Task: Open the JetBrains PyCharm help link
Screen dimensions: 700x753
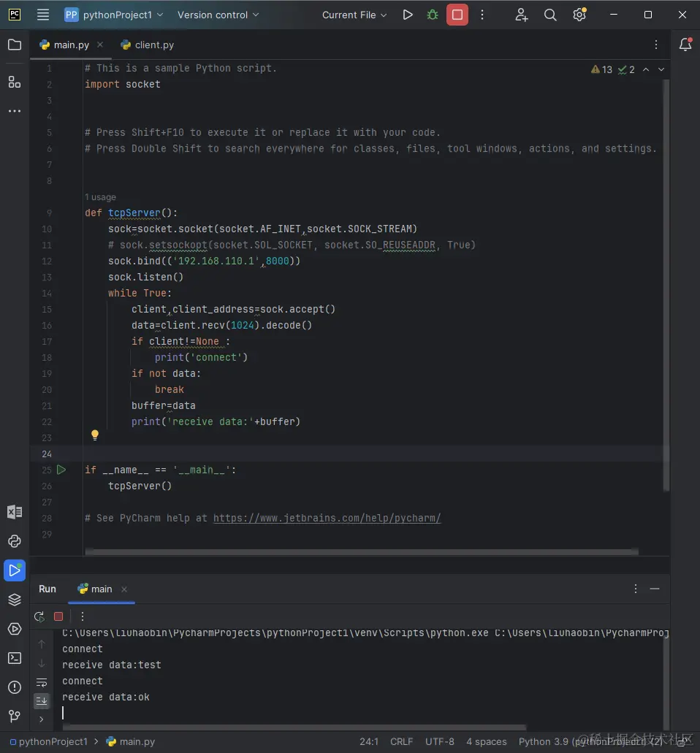Action: (x=327, y=517)
